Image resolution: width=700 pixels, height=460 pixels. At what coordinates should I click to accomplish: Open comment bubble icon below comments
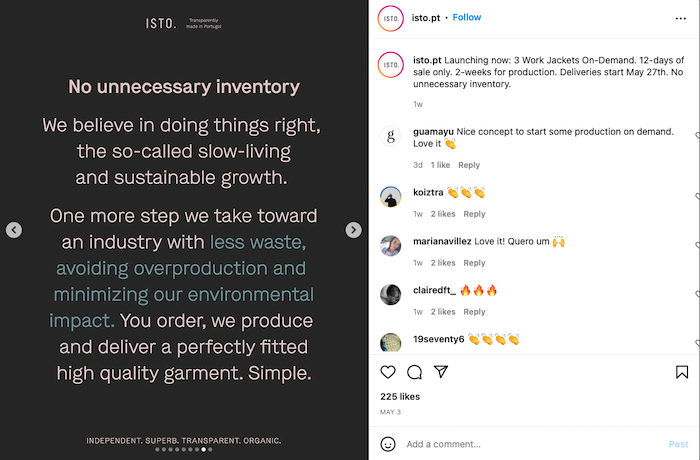pos(414,372)
